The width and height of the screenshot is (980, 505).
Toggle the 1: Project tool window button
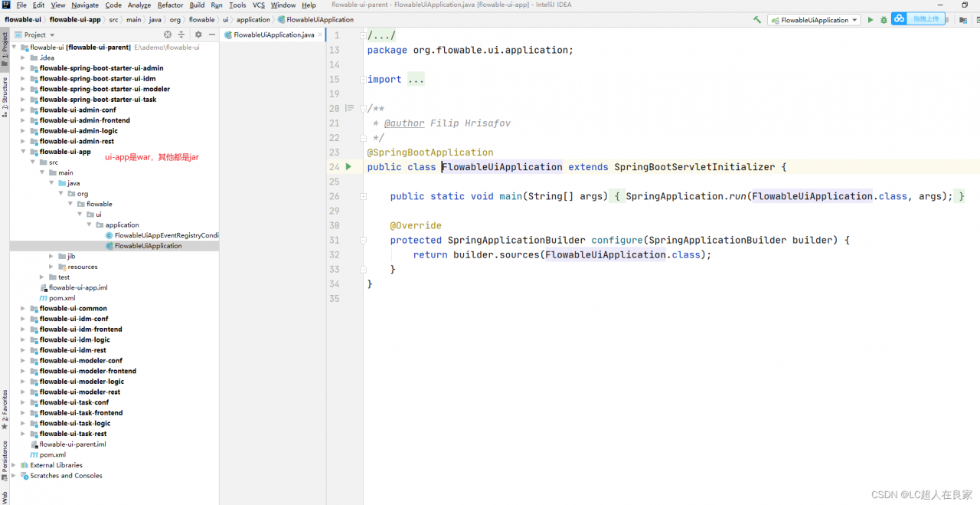[5, 51]
